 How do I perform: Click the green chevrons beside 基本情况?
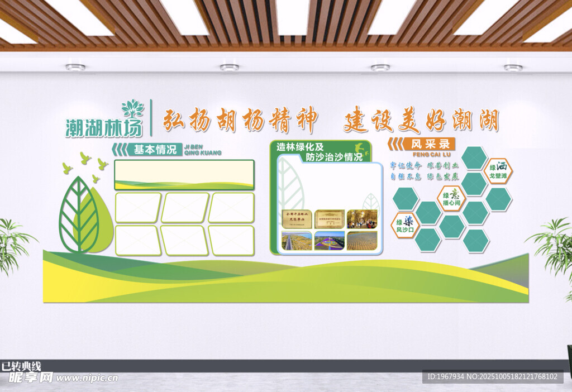point(120,150)
